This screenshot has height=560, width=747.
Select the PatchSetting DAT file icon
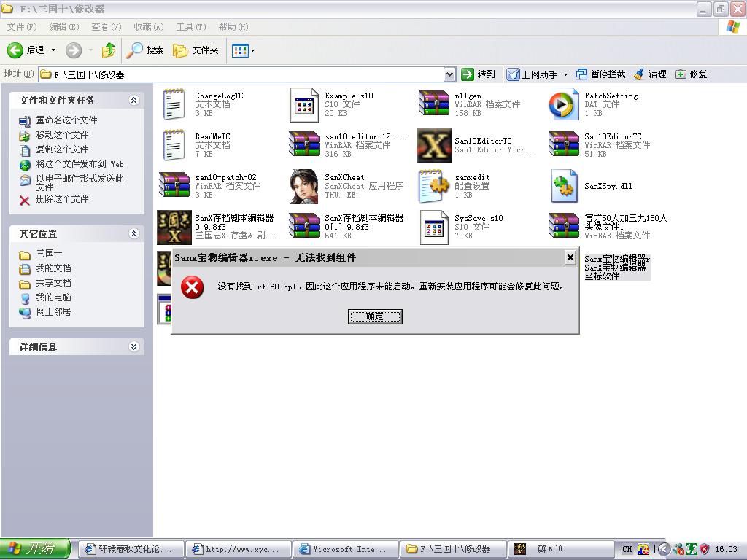(x=564, y=105)
